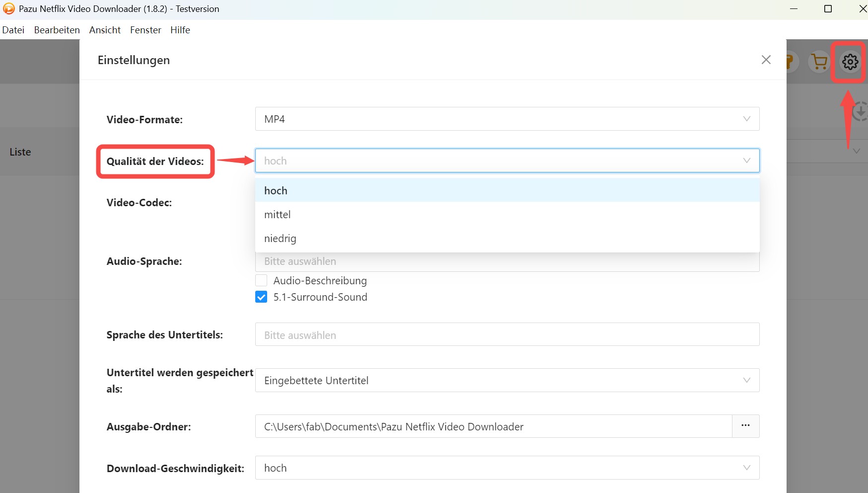Click the Video-Codec label
Viewport: 868px width, 493px height.
(139, 203)
